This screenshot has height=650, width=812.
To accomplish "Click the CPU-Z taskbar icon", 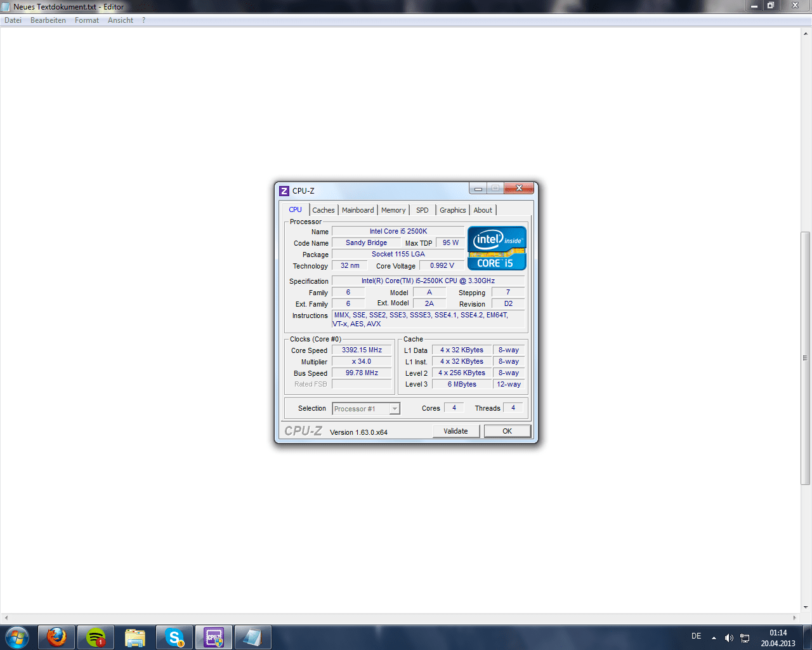I will [x=214, y=637].
